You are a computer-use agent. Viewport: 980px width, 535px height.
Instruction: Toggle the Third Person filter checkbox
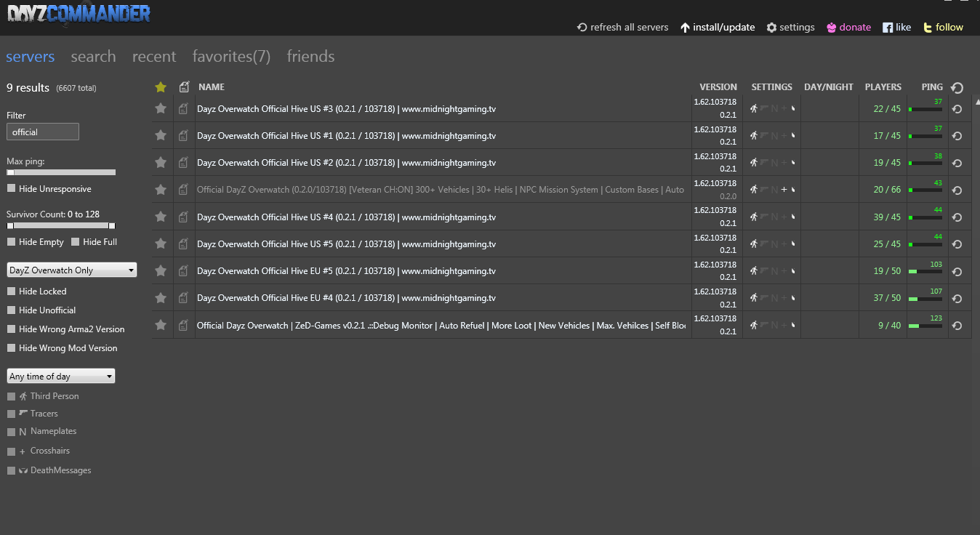pyautogui.click(x=11, y=396)
